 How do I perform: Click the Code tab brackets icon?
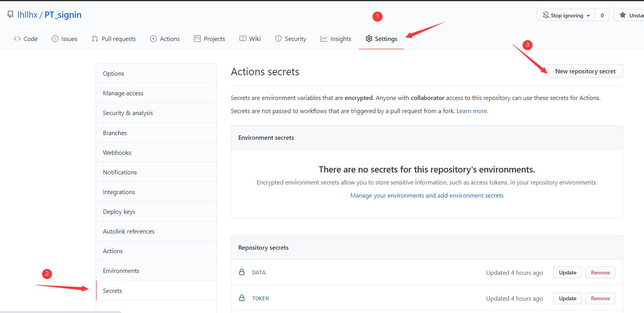(x=17, y=39)
